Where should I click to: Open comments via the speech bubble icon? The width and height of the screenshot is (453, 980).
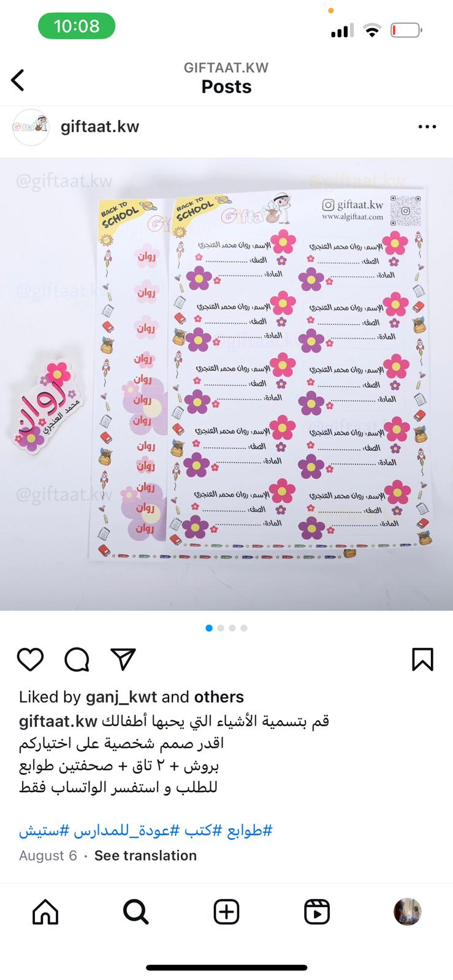tap(77, 659)
